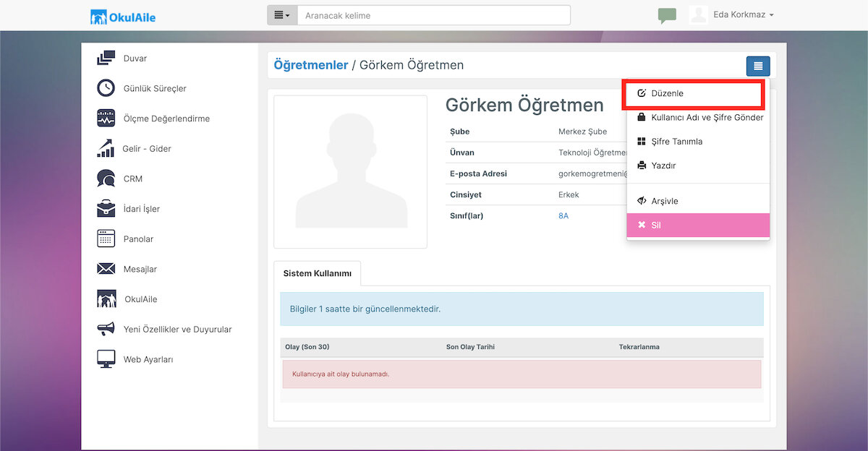
Task: Click the hidden-eye icon beside Arşivle
Action: 641,201
